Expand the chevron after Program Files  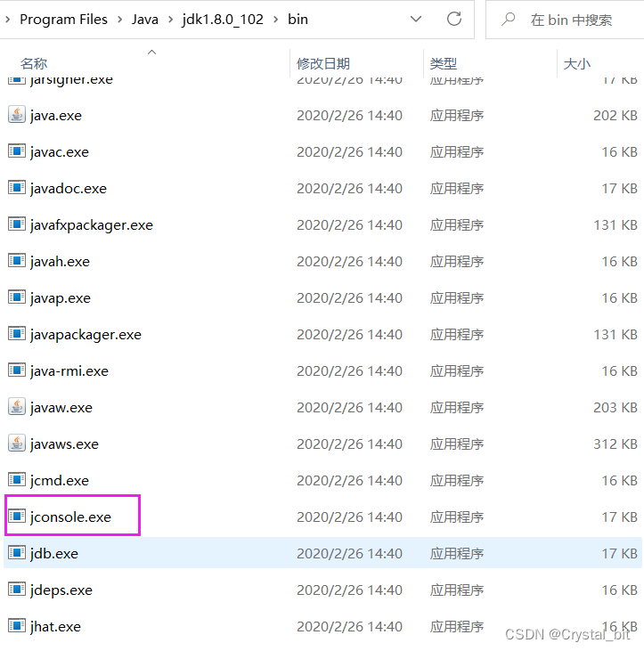point(120,20)
